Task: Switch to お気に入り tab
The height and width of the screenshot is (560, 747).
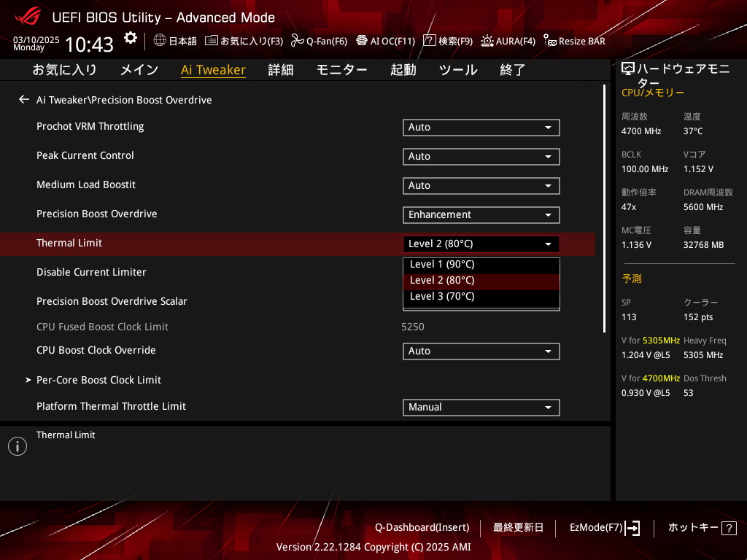Action: coord(65,70)
